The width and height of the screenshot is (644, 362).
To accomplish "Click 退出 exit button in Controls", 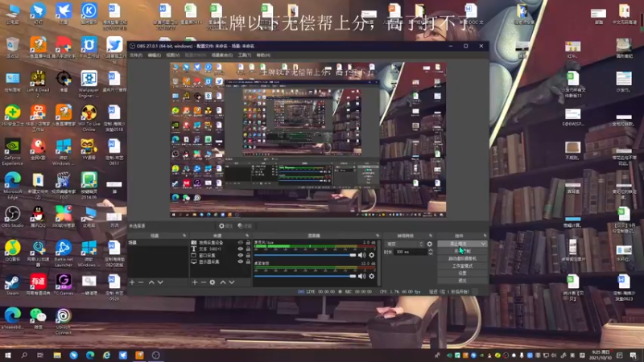I will pyautogui.click(x=462, y=280).
